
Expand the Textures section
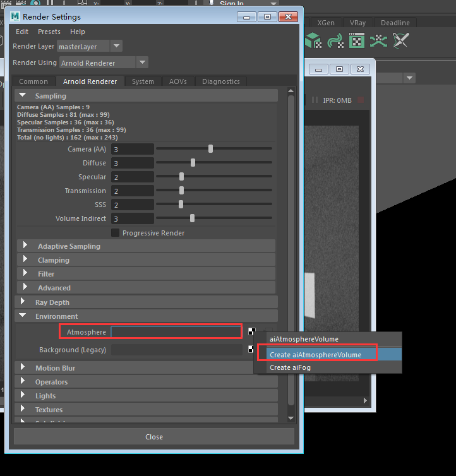coord(23,408)
